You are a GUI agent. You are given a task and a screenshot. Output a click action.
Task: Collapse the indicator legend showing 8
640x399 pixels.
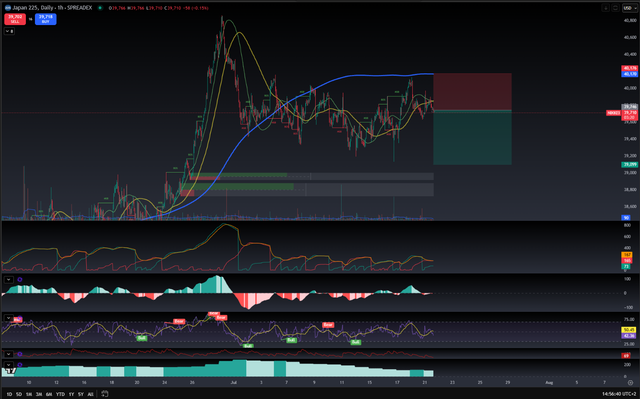(9, 31)
